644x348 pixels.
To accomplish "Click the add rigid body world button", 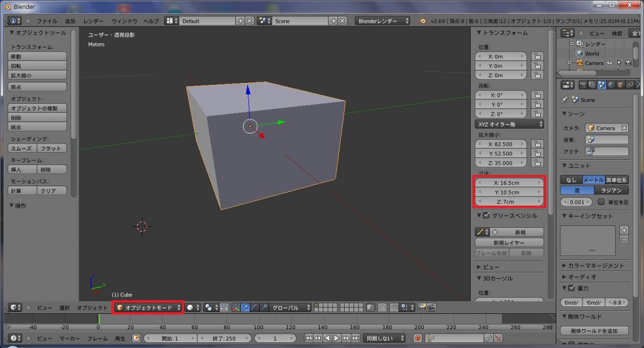I will [594, 331].
